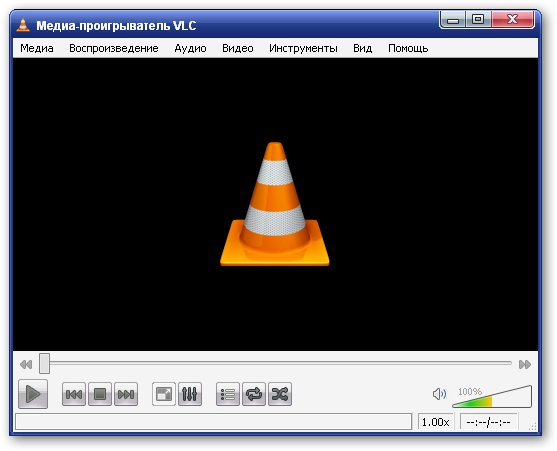Click the faster forward double-arrow icon

(525, 364)
